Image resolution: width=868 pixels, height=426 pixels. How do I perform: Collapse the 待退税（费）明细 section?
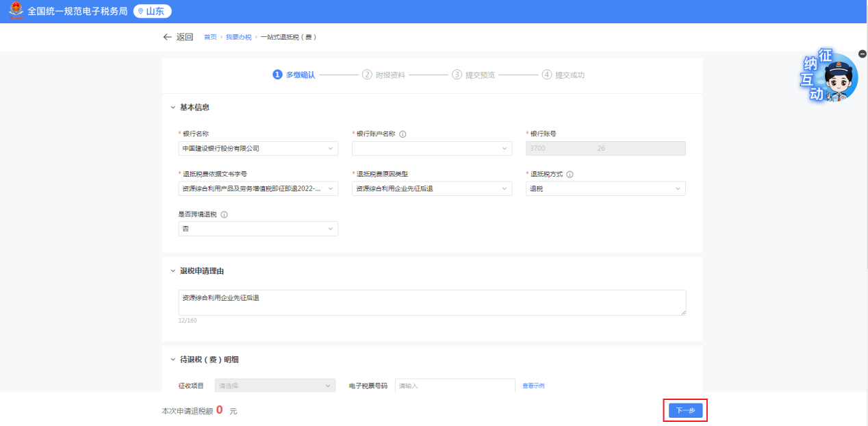coord(173,360)
